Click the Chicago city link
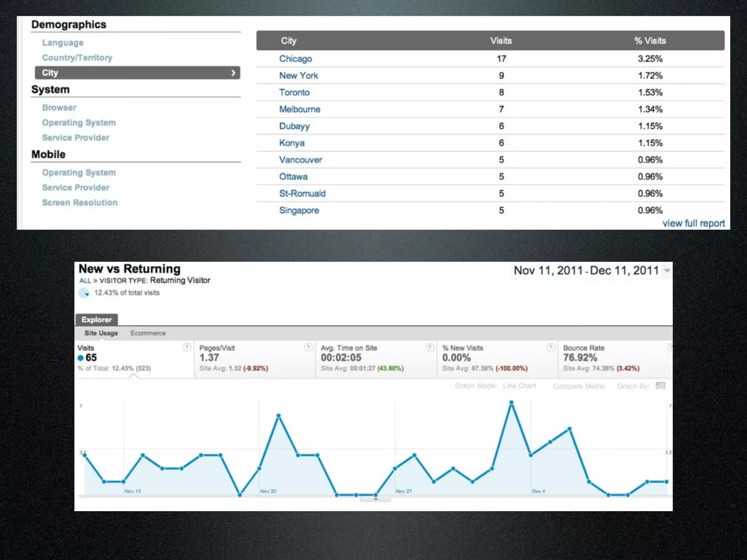Image resolution: width=747 pixels, height=560 pixels. [295, 59]
